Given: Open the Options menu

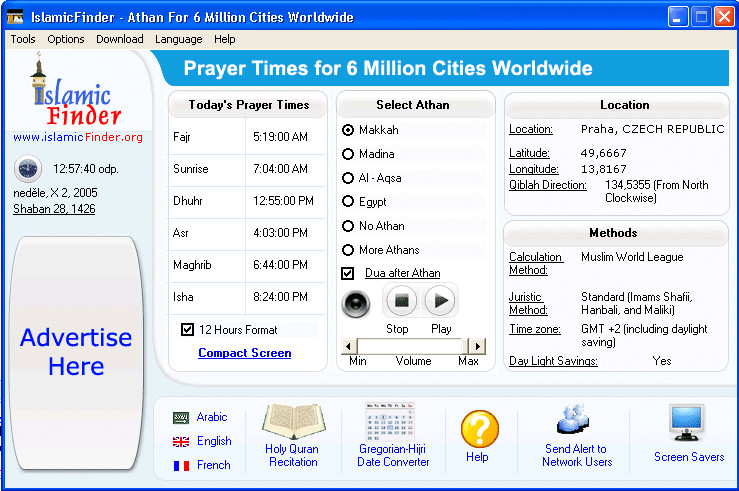Looking at the screenshot, I should coord(66,39).
